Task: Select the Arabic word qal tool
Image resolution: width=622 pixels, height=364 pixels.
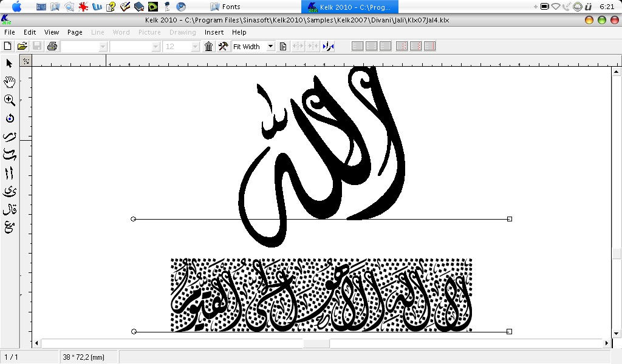Action: pyautogui.click(x=10, y=209)
